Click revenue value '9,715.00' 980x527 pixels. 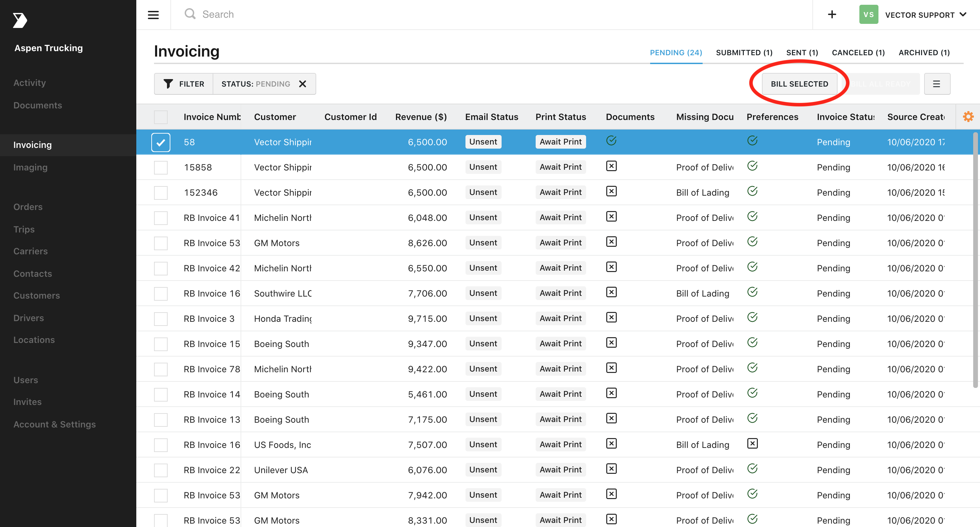tap(427, 318)
